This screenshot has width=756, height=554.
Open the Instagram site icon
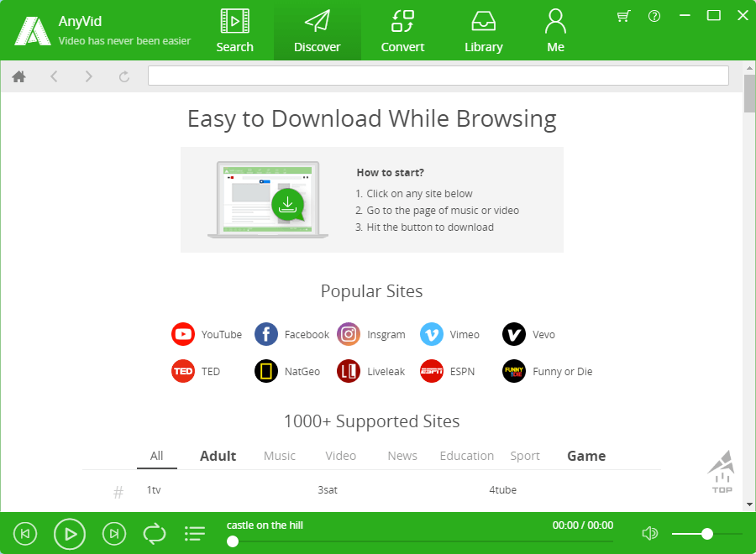(x=349, y=334)
